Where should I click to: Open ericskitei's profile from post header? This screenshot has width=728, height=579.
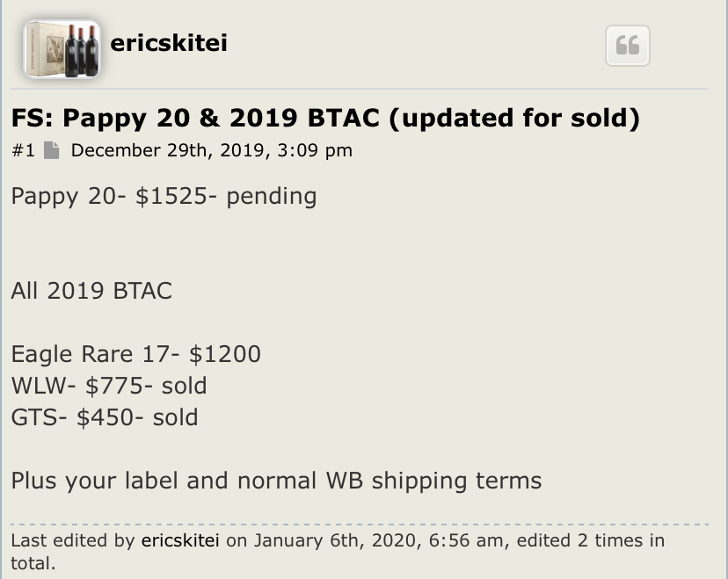coord(169,42)
